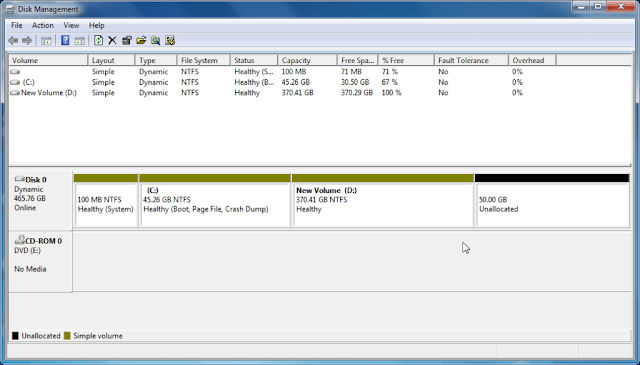The width and height of the screenshot is (640, 365).
Task: Open the View menu
Action: click(x=71, y=25)
